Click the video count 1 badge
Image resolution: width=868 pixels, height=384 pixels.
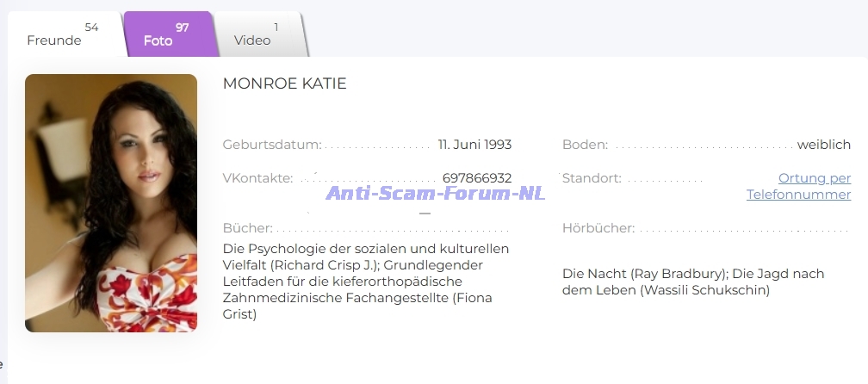pos(276,28)
